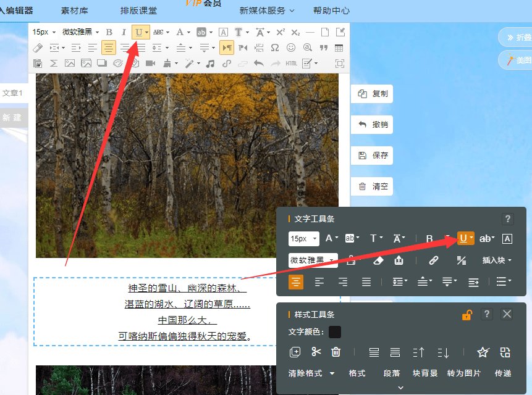
Task: Insert a table with the table icon
Action: tap(339, 48)
